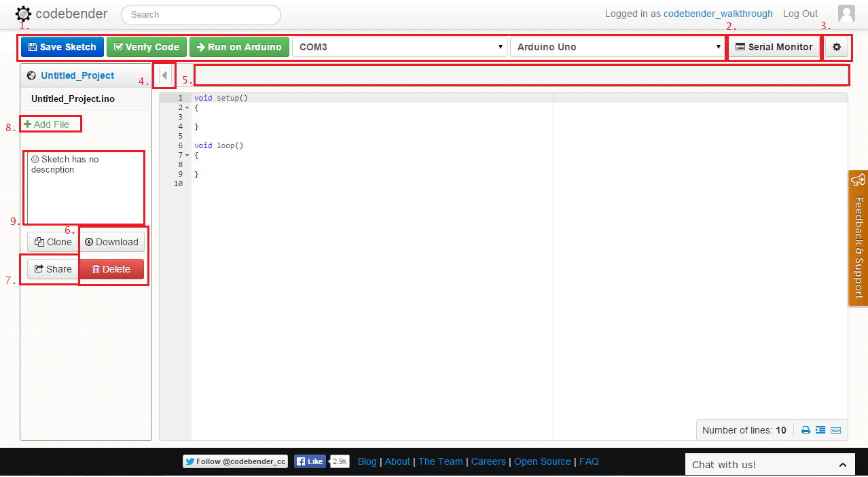868x477 pixels.
Task: Click the Facebook like count 2.9k
Action: 340,461
